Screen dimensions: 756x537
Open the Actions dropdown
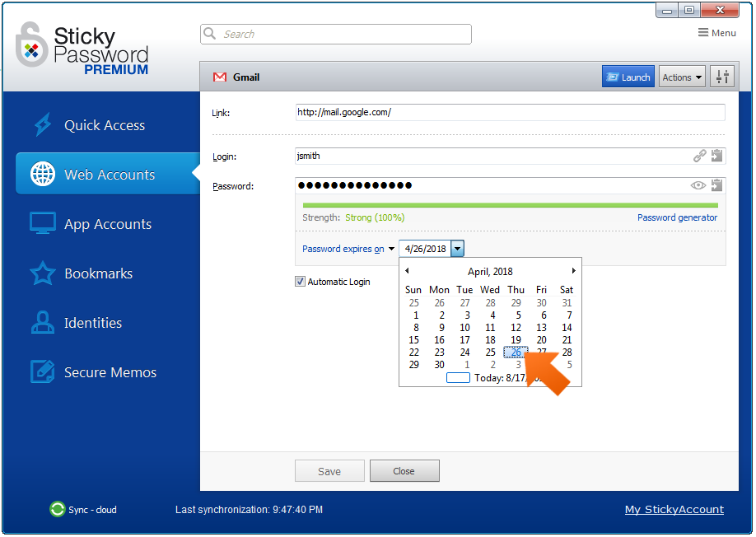(682, 77)
